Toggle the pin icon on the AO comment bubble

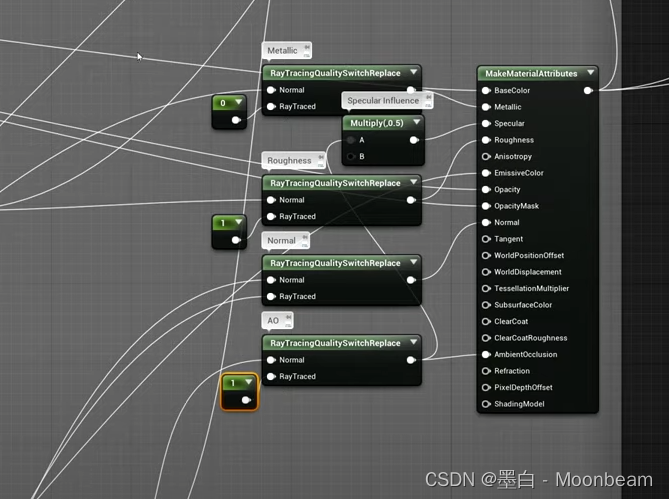289,317
